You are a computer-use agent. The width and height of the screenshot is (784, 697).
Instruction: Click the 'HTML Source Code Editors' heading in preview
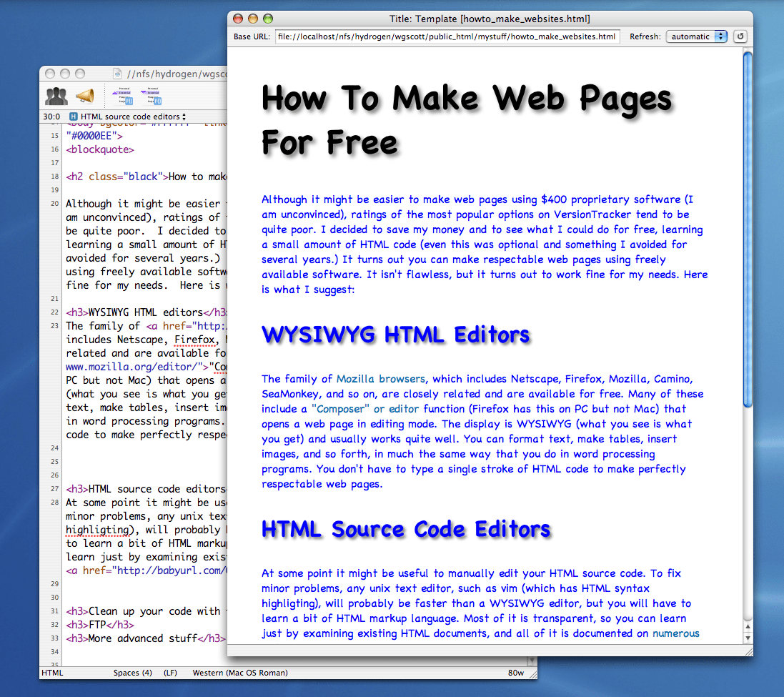[x=406, y=529]
